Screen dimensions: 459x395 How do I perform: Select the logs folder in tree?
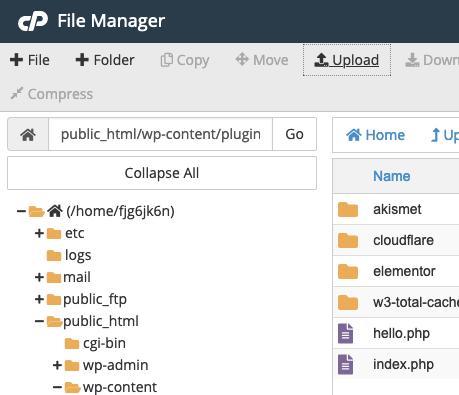[x=78, y=255]
